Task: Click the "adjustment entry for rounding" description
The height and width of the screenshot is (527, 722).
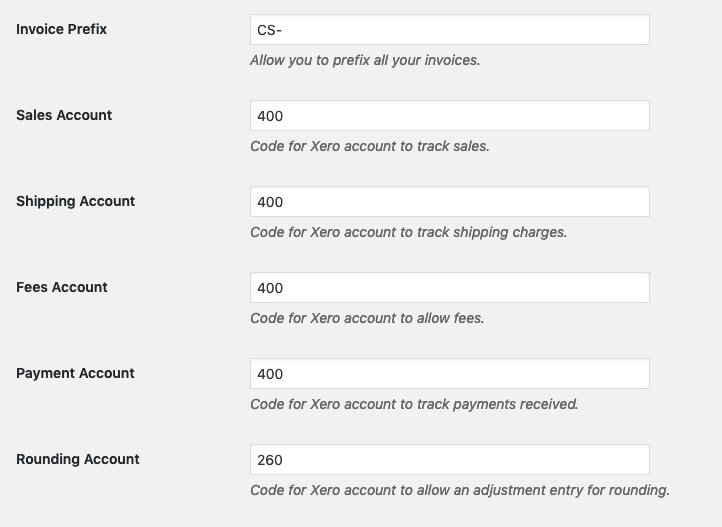Action: [459, 490]
